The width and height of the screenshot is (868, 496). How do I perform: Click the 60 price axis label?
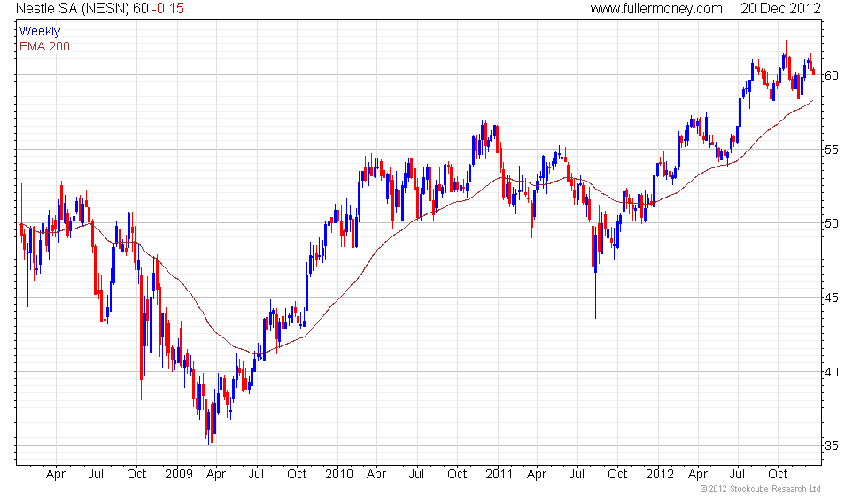(x=832, y=76)
